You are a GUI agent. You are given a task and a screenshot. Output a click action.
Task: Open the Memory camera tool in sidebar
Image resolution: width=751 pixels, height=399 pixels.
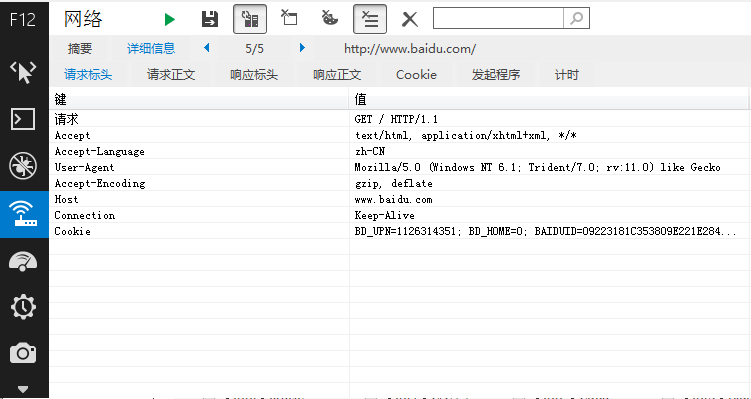point(23,354)
